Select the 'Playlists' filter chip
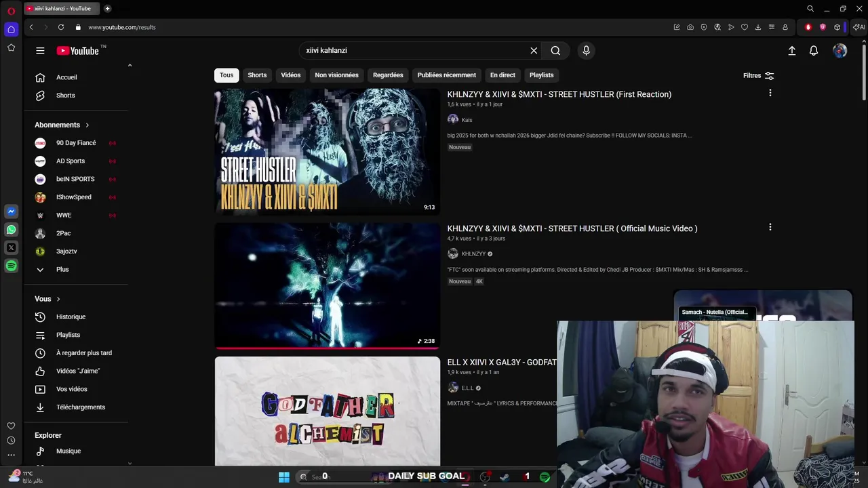The image size is (868, 488). click(x=541, y=75)
